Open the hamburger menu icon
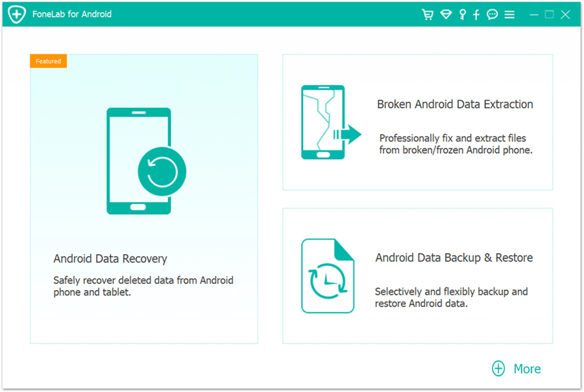Viewport: 584px width, 392px height. click(509, 14)
